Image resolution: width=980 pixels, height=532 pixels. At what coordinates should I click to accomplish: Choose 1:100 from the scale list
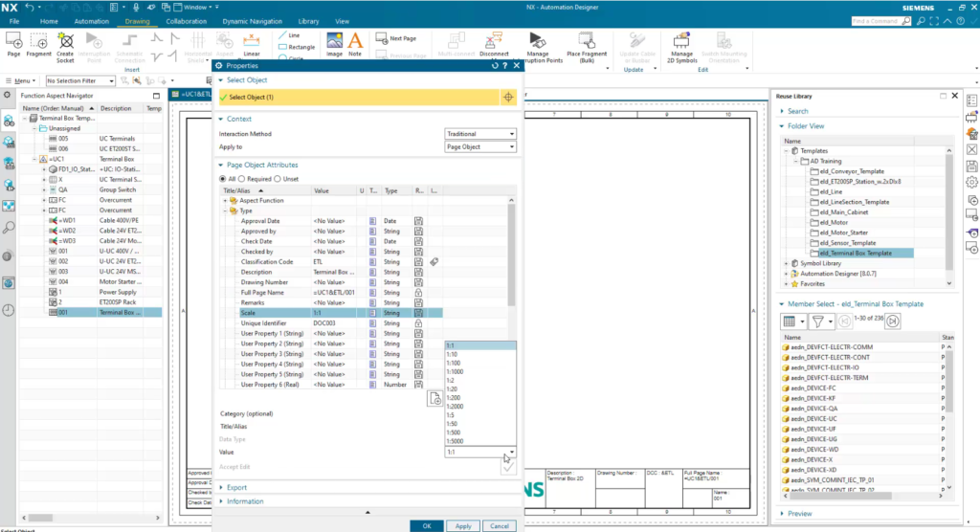(x=455, y=363)
